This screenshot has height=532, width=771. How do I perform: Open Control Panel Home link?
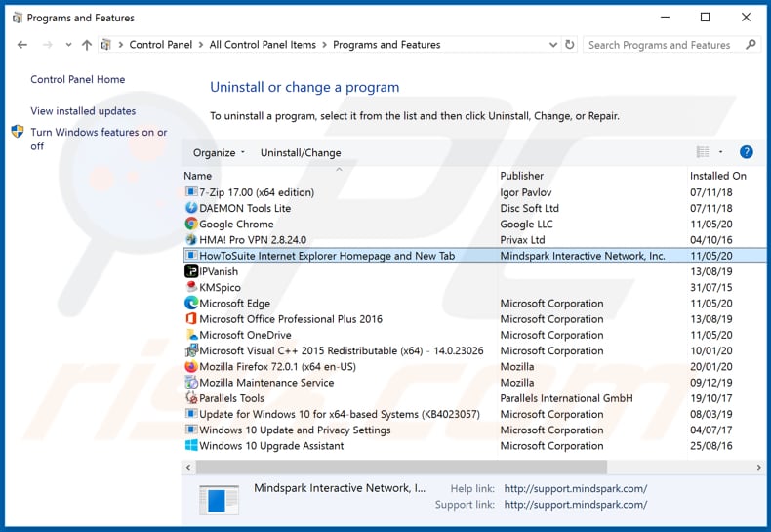tap(78, 79)
